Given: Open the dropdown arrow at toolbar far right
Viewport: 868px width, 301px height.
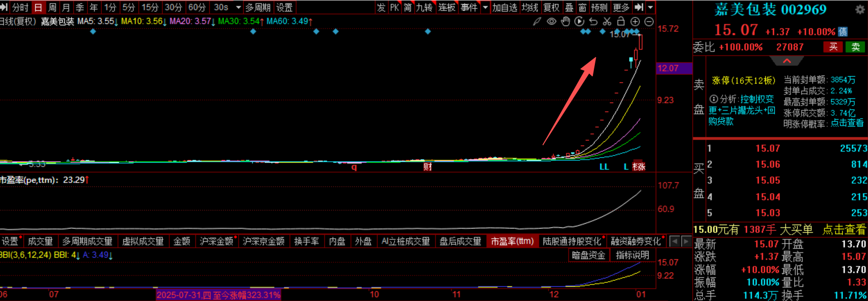Looking at the screenshot, I should click(x=650, y=7).
